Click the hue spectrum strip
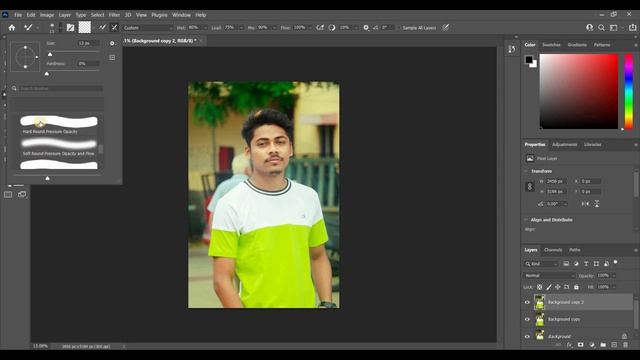 click(629, 91)
